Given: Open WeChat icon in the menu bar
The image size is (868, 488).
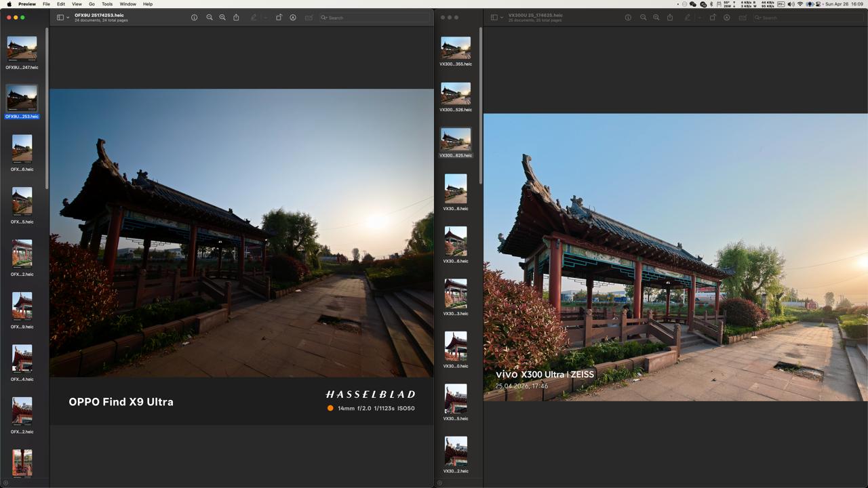Looking at the screenshot, I should (x=693, y=4).
